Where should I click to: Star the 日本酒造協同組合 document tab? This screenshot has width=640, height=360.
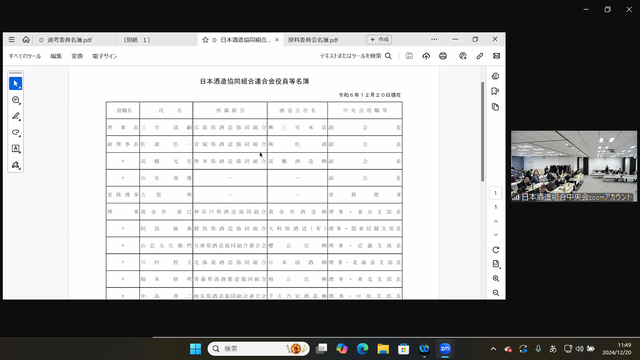(205, 40)
